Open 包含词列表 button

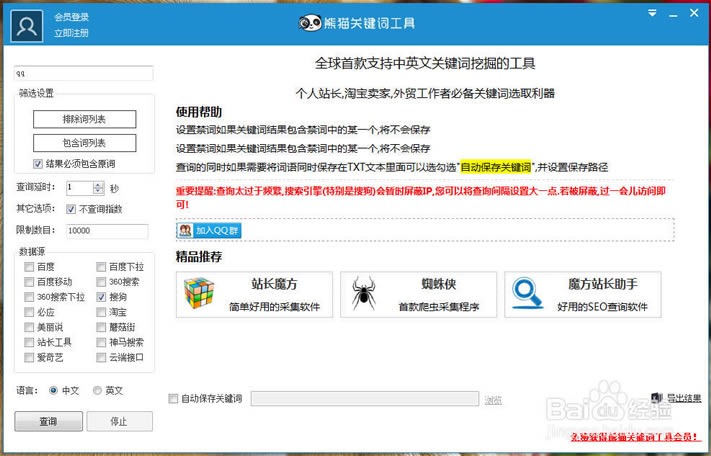pos(84,143)
